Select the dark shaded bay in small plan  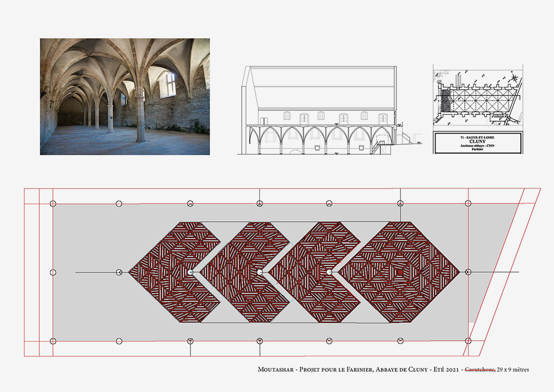coord(446,100)
